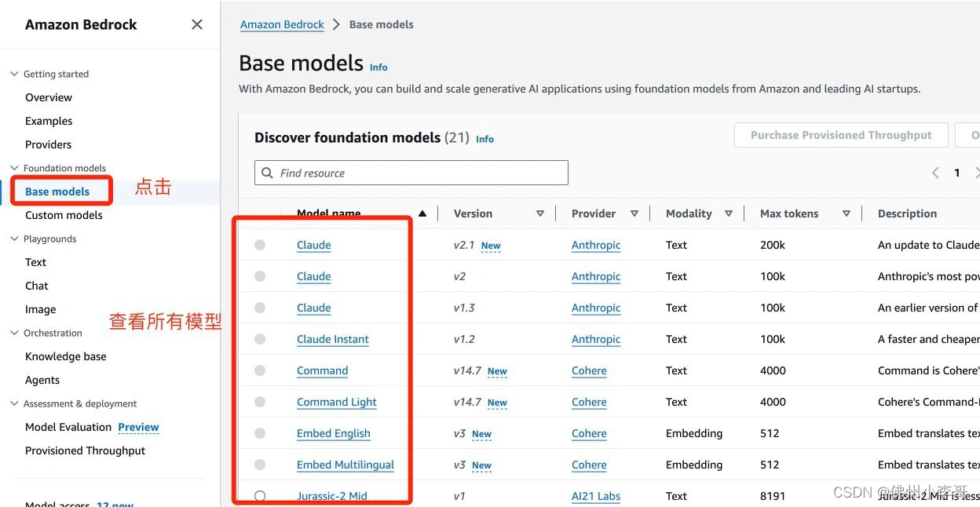Open the Claude Instant model link
The height and width of the screenshot is (507, 980).
[x=333, y=339]
